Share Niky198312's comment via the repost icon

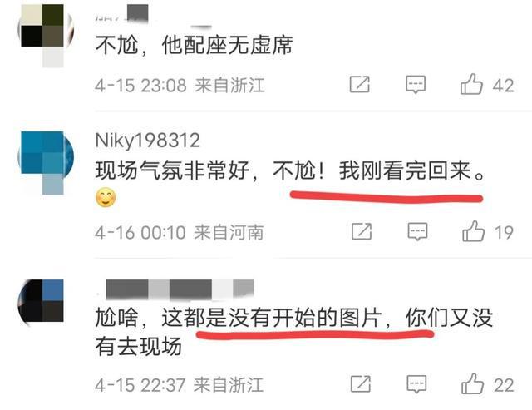362,231
